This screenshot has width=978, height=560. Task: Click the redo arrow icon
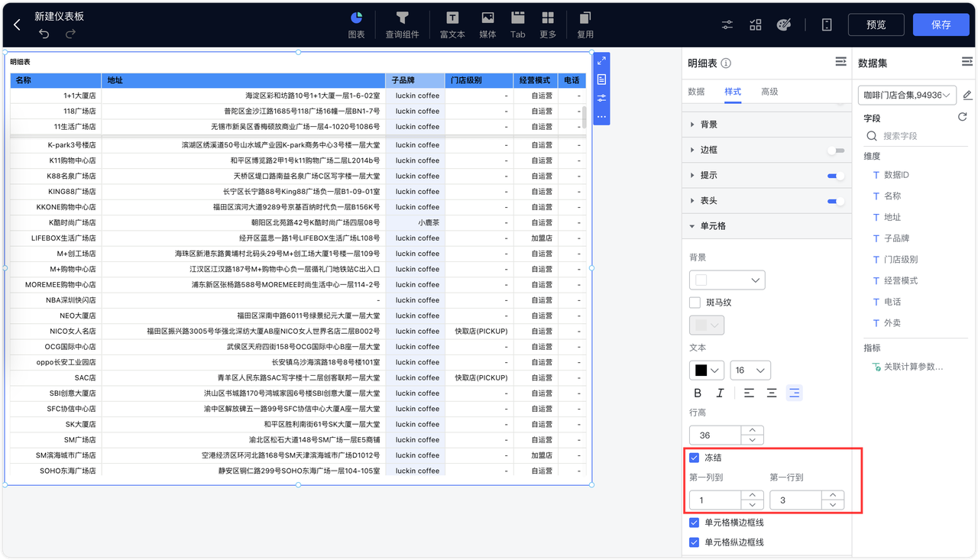coord(70,34)
